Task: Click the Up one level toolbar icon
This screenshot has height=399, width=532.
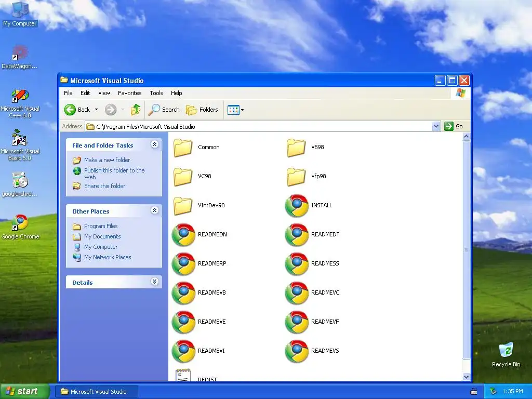Action: 136,110
